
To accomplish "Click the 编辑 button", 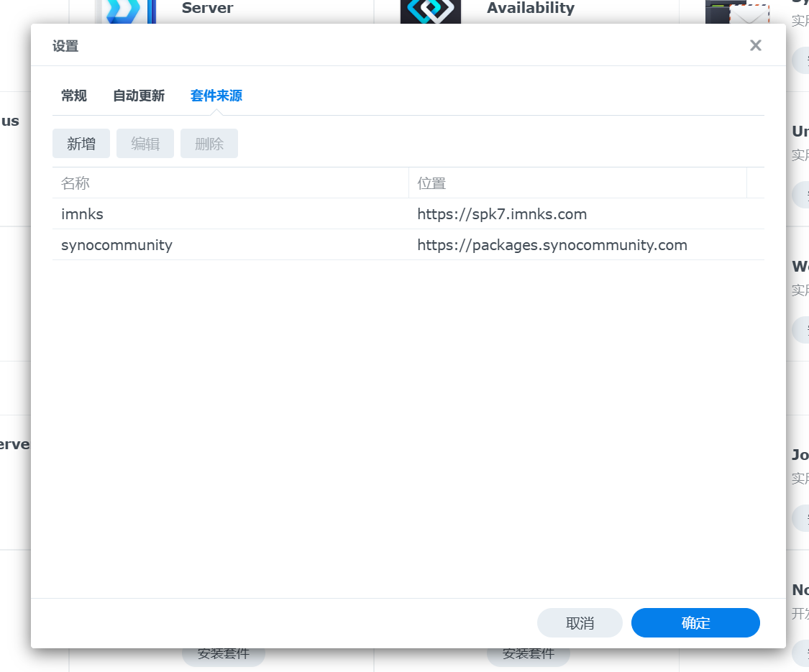I will [x=145, y=144].
